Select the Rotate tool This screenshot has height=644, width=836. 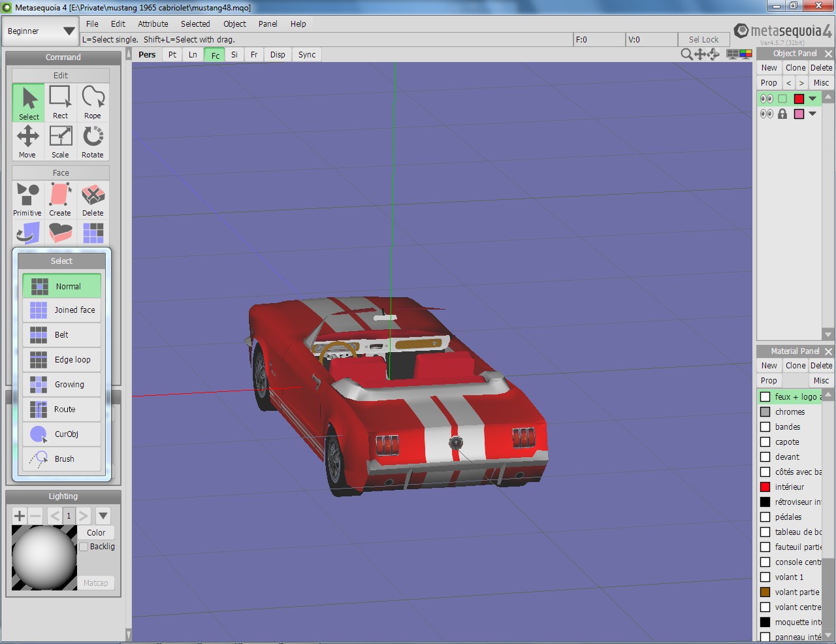pyautogui.click(x=93, y=141)
